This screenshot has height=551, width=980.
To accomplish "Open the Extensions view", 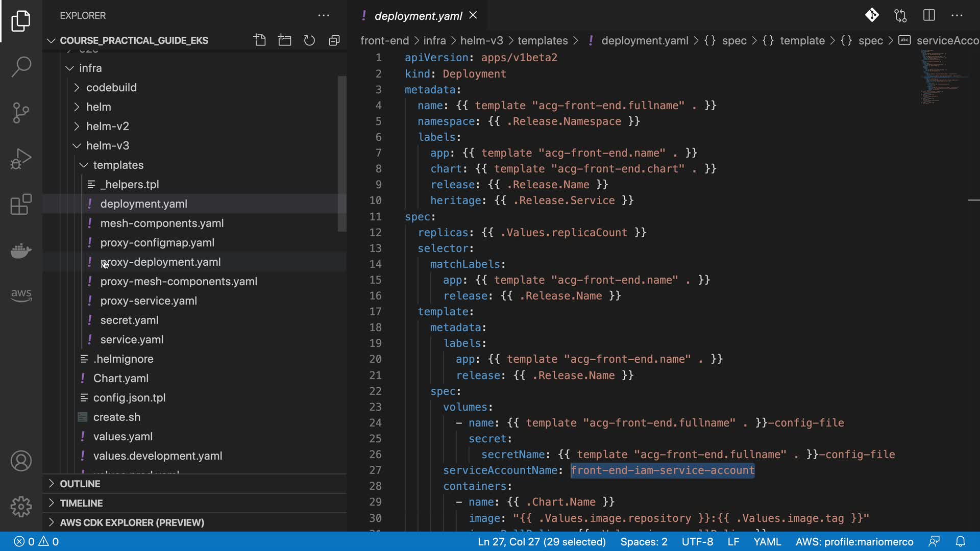I will pos(21,205).
